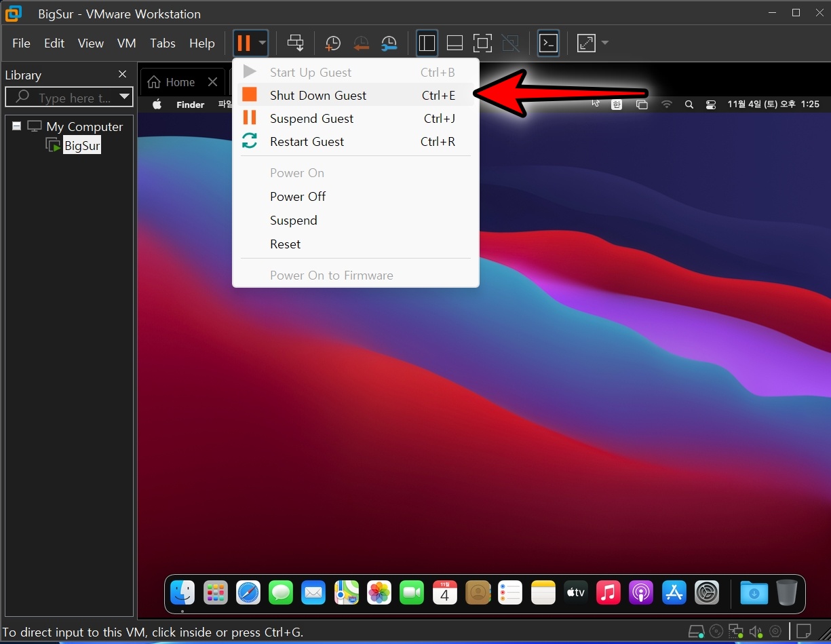The height and width of the screenshot is (644, 831).
Task: Open the VM menu
Action: (x=127, y=43)
